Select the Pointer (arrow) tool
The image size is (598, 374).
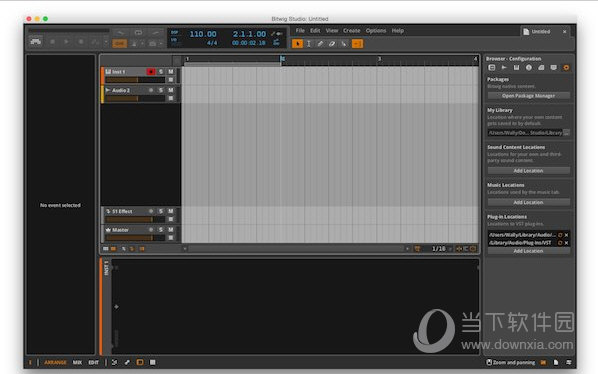[x=297, y=44]
